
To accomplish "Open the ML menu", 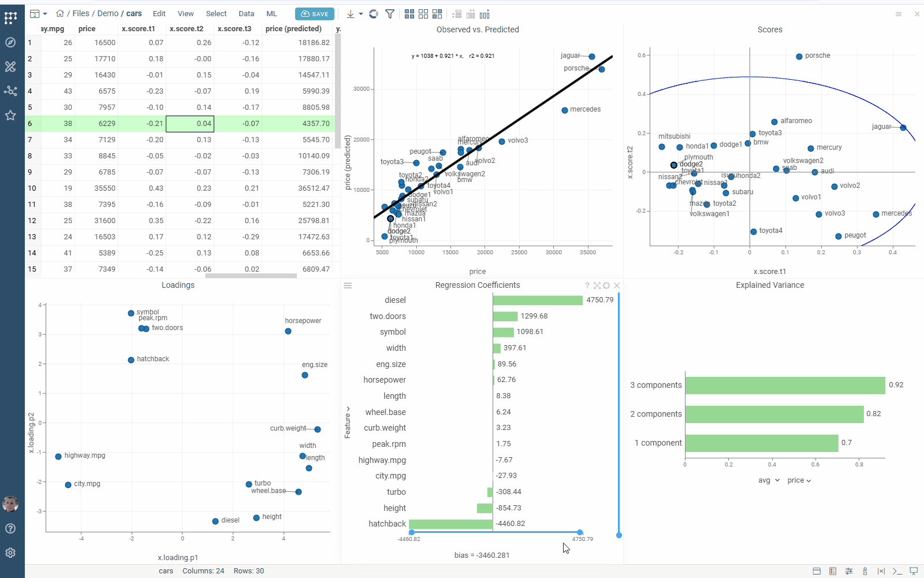I will click(x=271, y=13).
